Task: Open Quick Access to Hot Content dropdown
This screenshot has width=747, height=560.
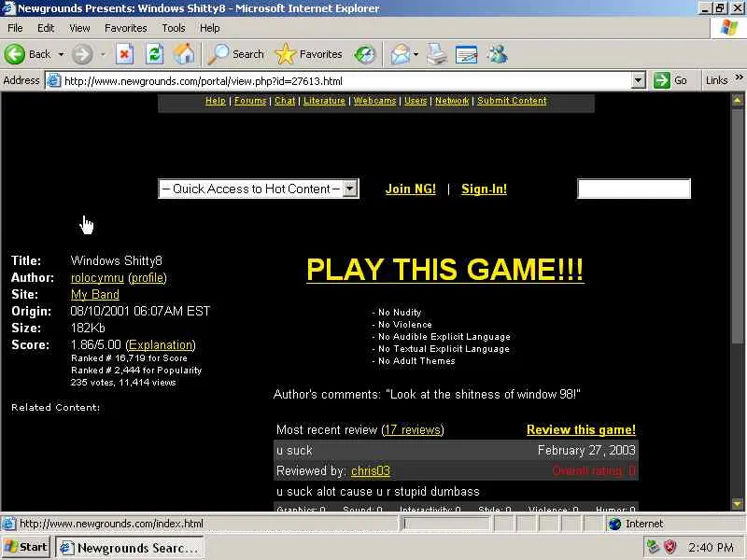Action: (350, 189)
